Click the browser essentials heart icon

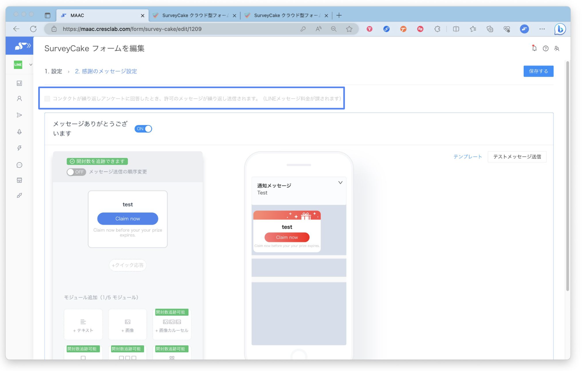point(507,29)
